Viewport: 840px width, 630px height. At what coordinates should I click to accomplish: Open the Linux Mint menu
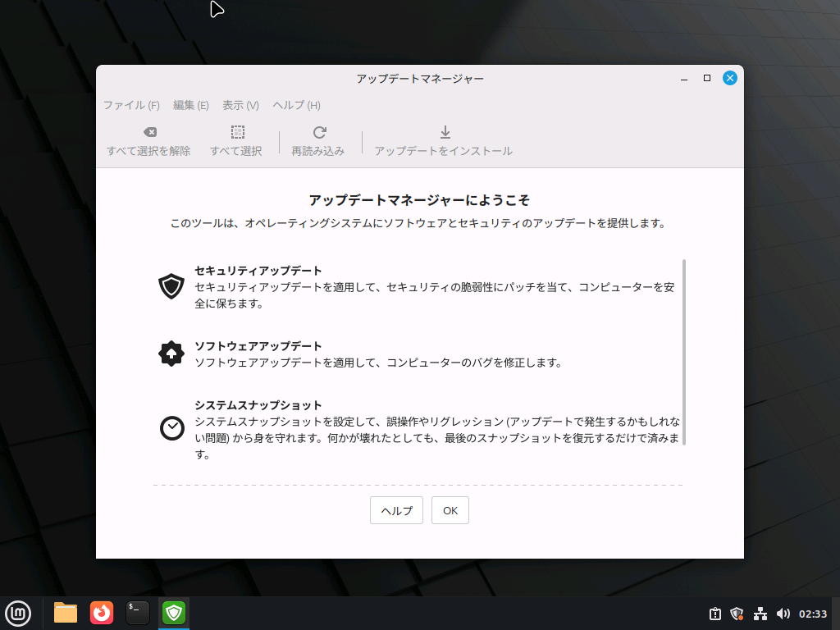[18, 613]
